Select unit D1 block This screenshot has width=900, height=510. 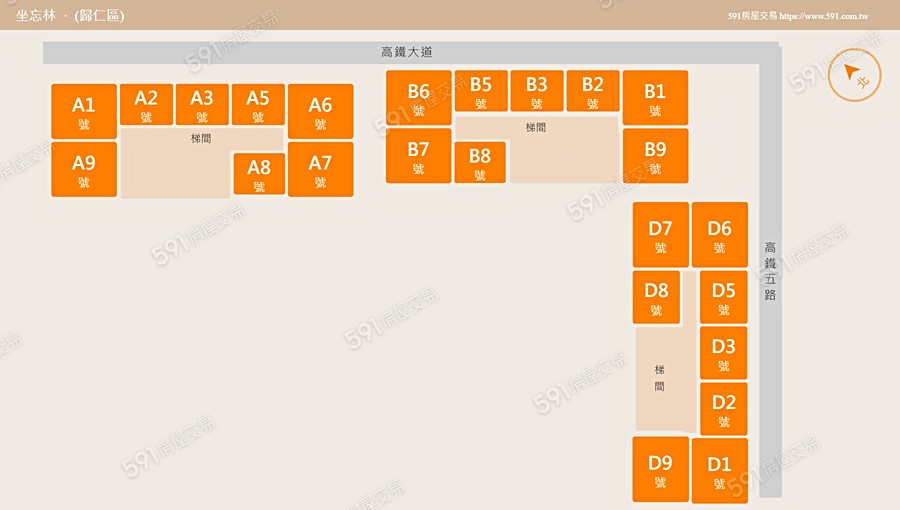pyautogui.click(x=720, y=470)
